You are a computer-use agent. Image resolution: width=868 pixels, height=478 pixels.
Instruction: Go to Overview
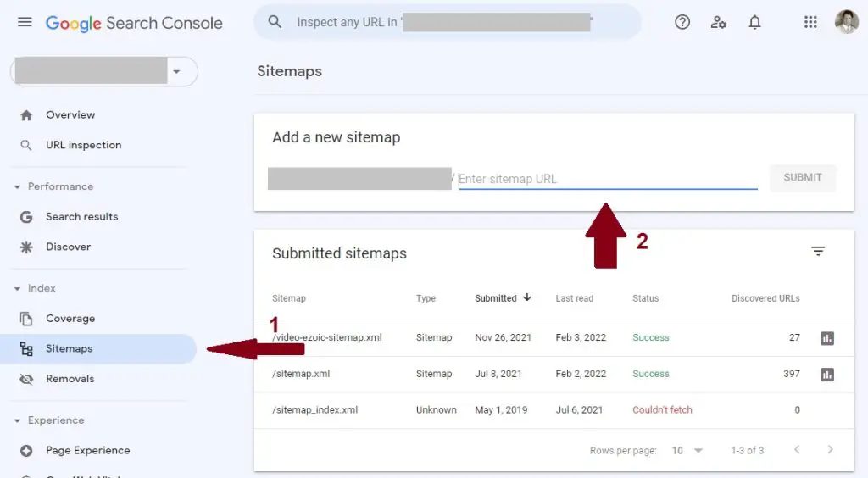click(x=70, y=115)
